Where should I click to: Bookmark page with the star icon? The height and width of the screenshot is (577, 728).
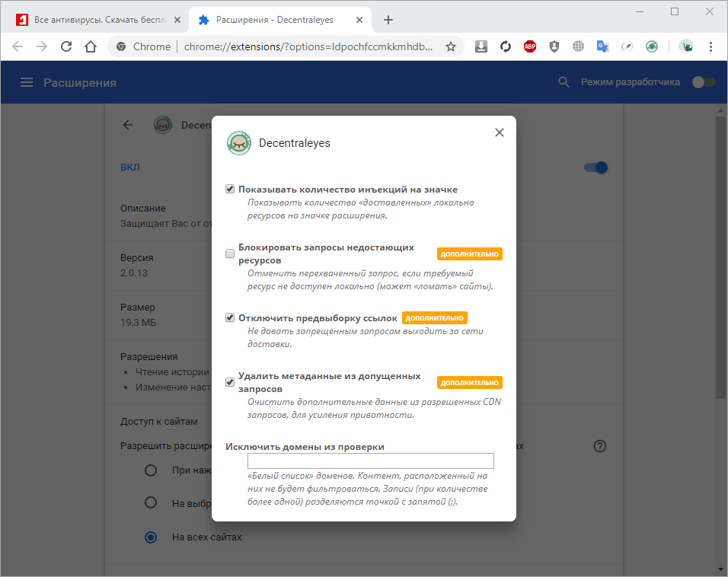tap(450, 46)
